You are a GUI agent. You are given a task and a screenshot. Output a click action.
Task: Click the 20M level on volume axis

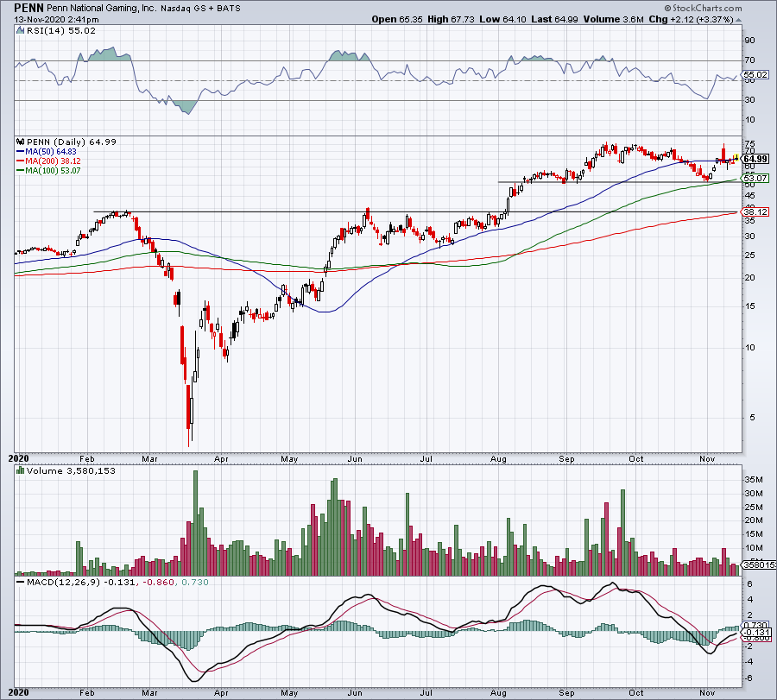(753, 520)
